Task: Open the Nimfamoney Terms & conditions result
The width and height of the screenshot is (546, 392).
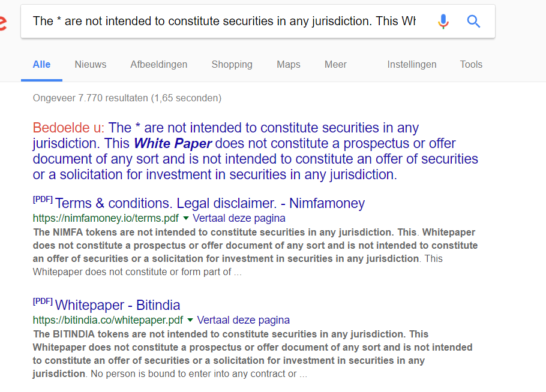Action: click(209, 203)
